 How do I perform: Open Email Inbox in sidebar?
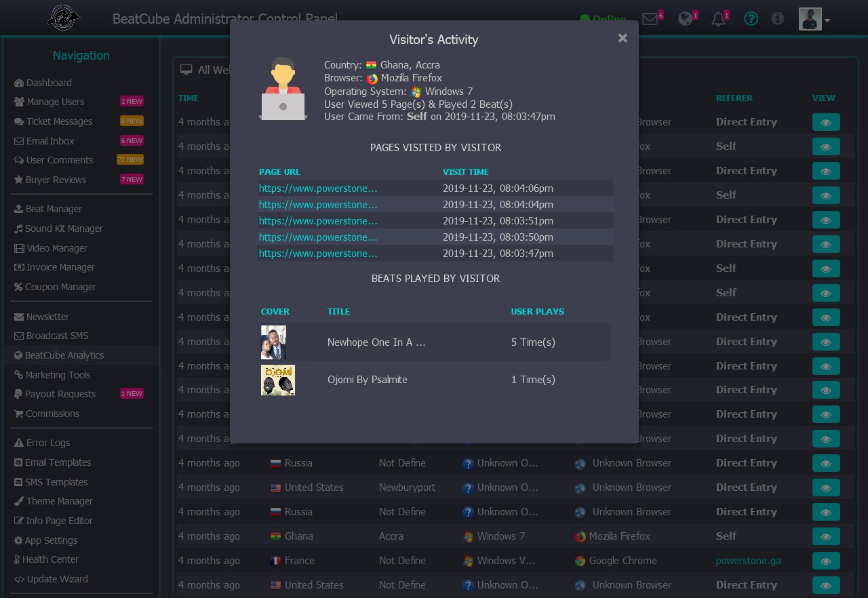pyautogui.click(x=44, y=141)
